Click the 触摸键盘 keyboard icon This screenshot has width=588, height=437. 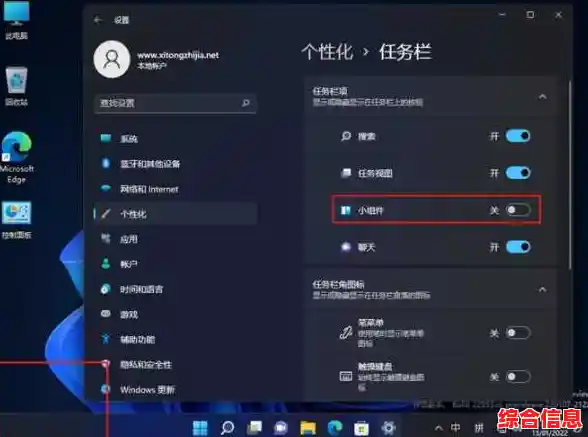pos(346,376)
